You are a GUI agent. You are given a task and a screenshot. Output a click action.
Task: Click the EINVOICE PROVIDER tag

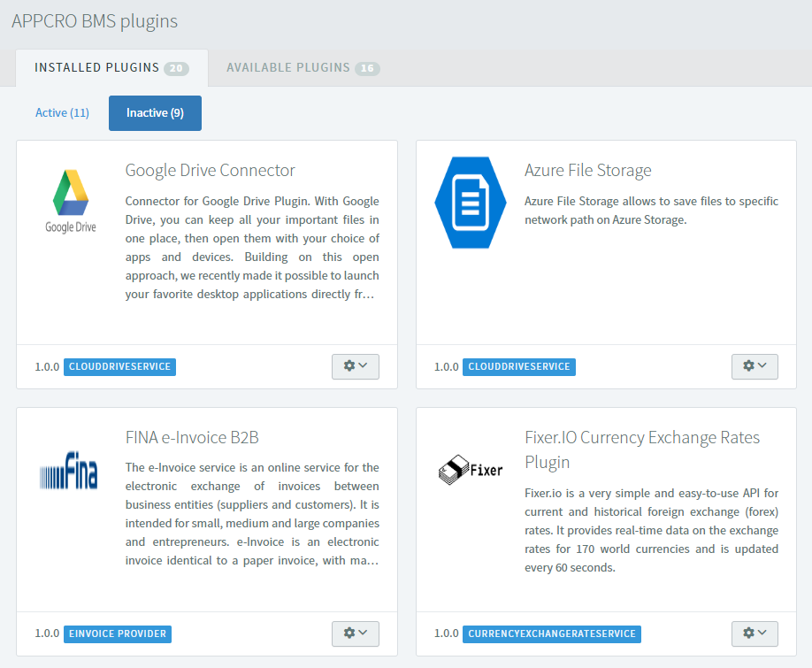tap(118, 633)
